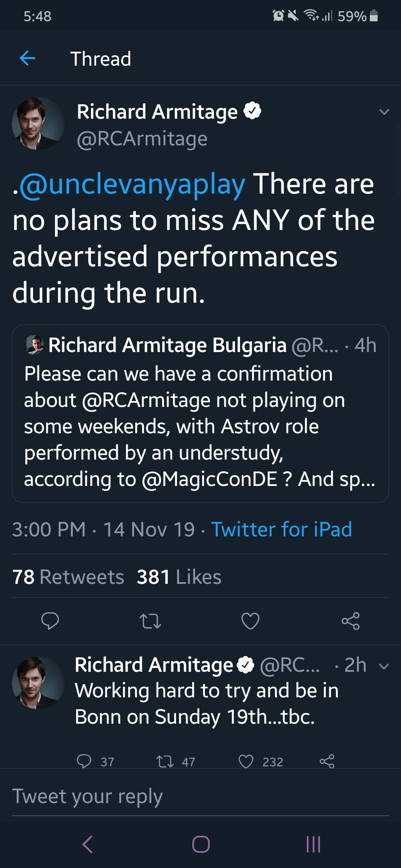401x868 pixels.
Task: Share the main tweet via share icon
Action: click(351, 621)
